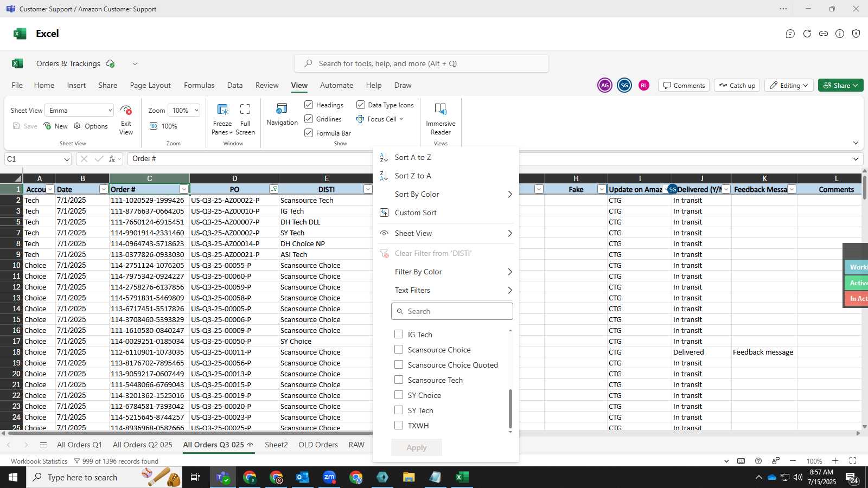Open sheet view Options gear

77,126
